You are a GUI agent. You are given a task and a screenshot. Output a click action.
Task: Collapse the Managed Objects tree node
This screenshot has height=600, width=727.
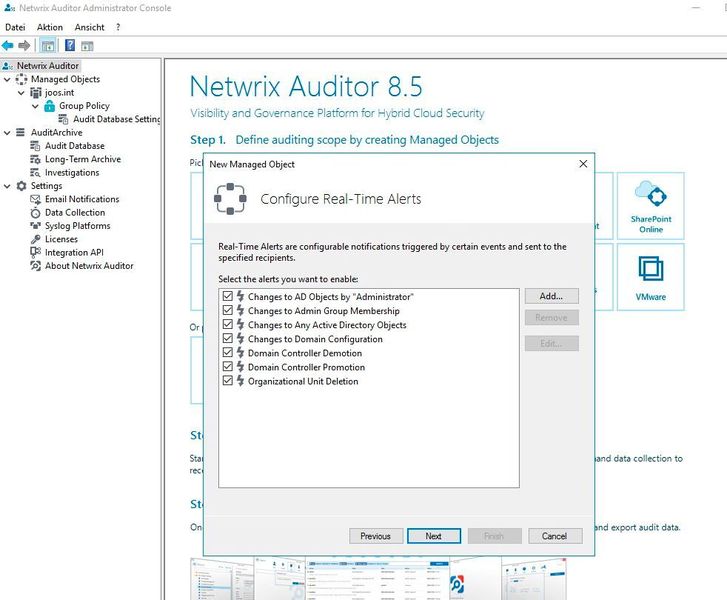[x=8, y=79]
